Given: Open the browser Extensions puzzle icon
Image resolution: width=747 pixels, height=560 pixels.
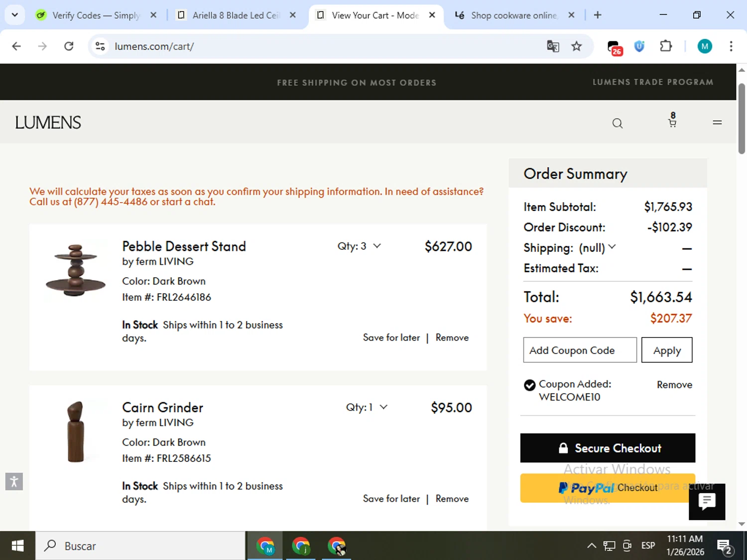Looking at the screenshot, I should coord(666,46).
